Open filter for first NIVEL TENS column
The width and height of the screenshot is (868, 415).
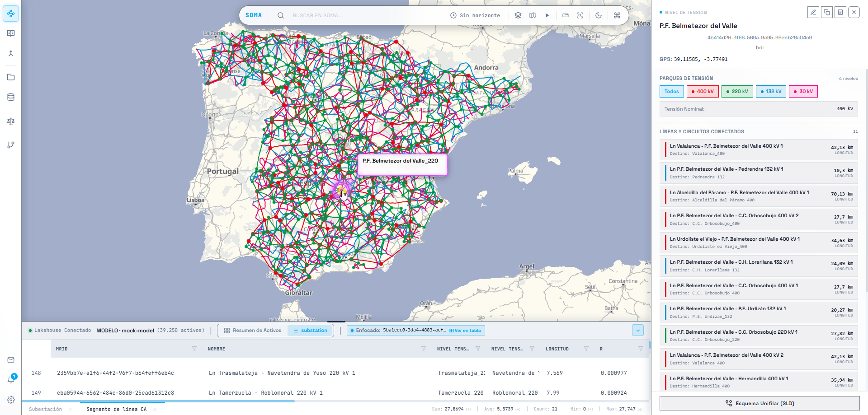coord(478,349)
